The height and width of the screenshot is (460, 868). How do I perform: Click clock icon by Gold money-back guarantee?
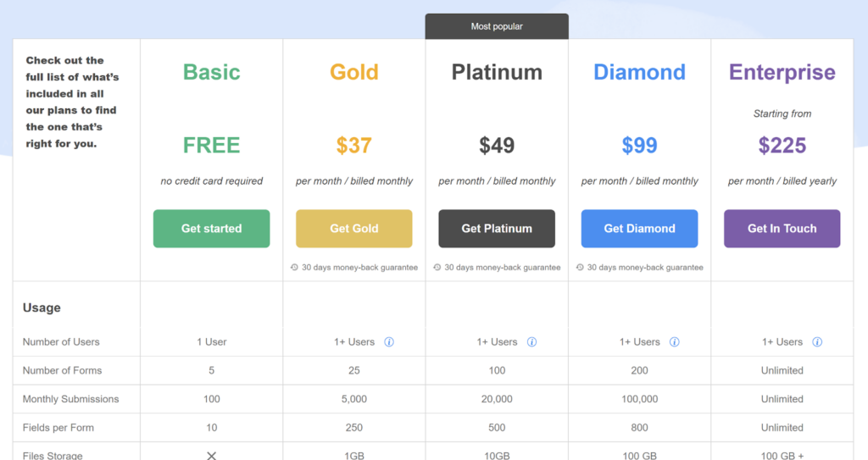point(294,268)
